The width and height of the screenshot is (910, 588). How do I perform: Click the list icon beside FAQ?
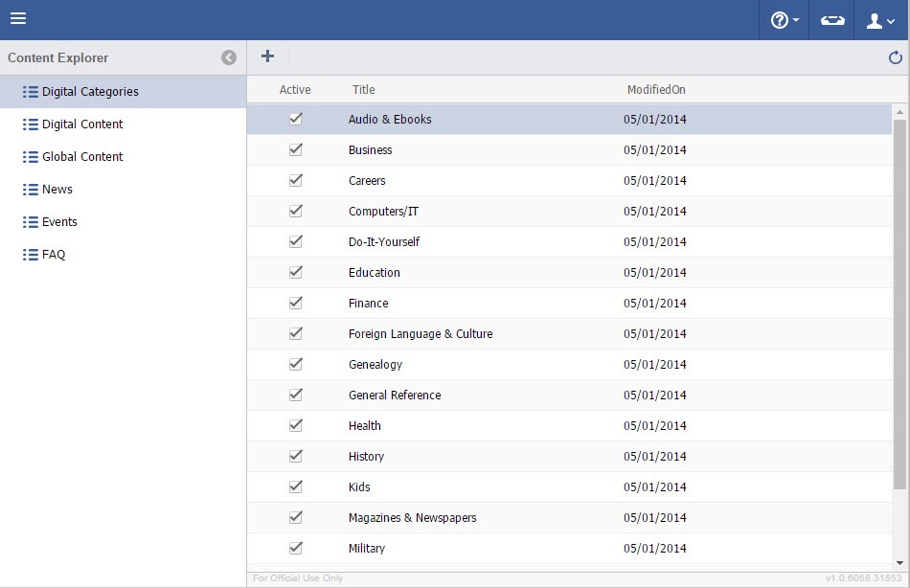31,255
